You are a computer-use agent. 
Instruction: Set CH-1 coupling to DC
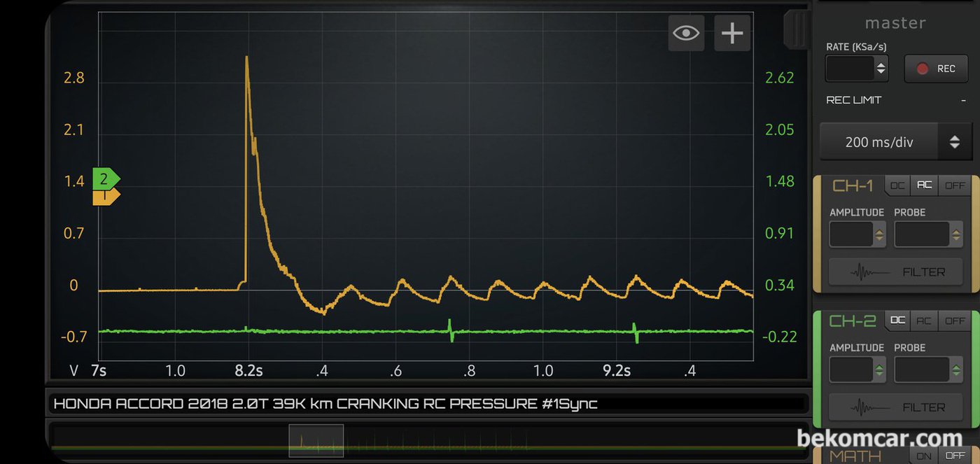pos(897,185)
